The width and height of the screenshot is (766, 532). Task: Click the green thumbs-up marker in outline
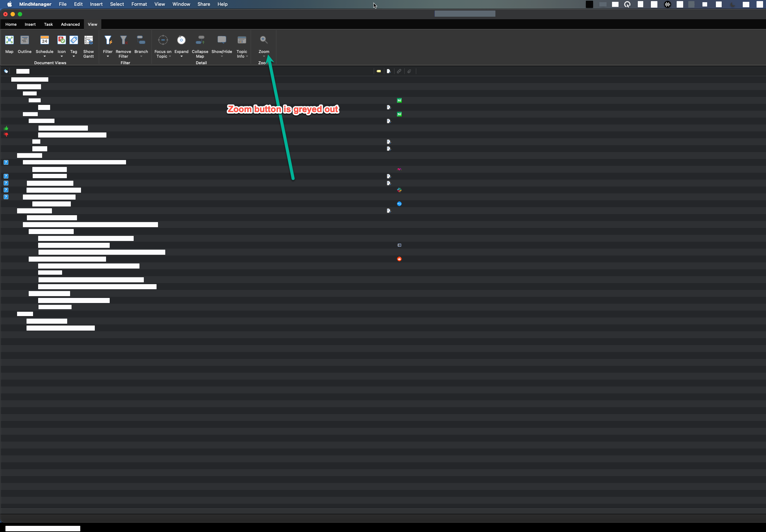point(6,128)
